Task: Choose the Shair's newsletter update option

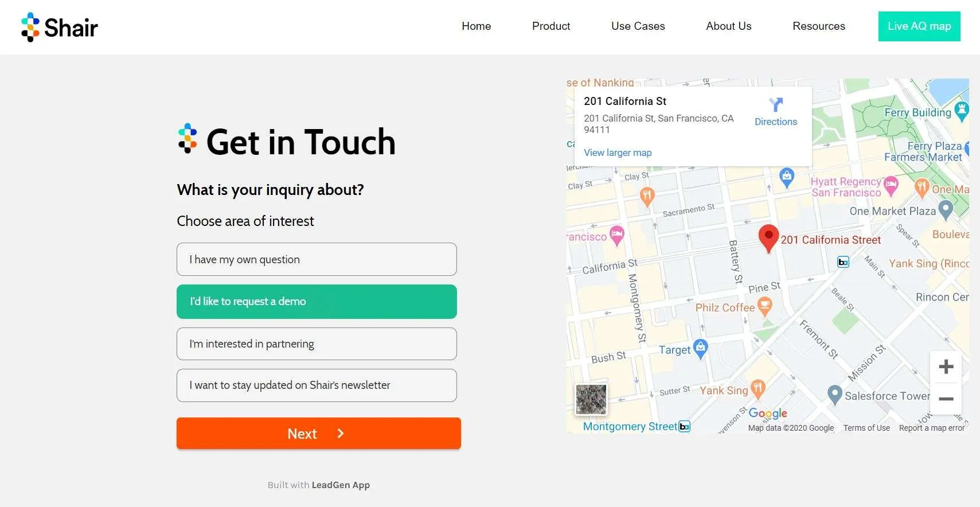Action: (317, 385)
